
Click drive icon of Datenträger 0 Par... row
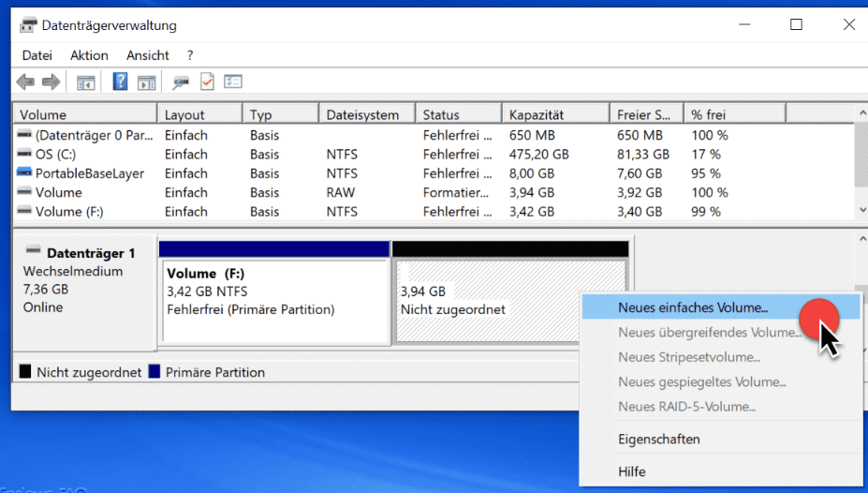point(24,134)
